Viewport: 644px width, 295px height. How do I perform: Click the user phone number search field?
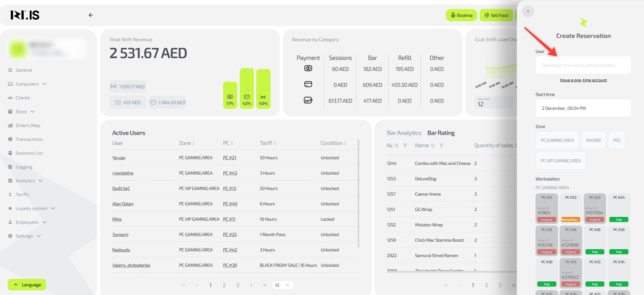click(583, 65)
